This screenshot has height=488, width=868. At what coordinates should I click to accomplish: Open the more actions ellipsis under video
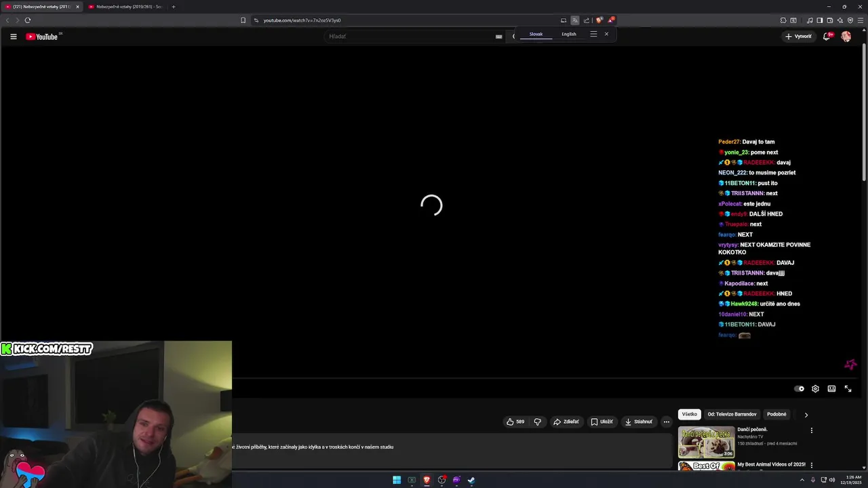click(x=666, y=422)
